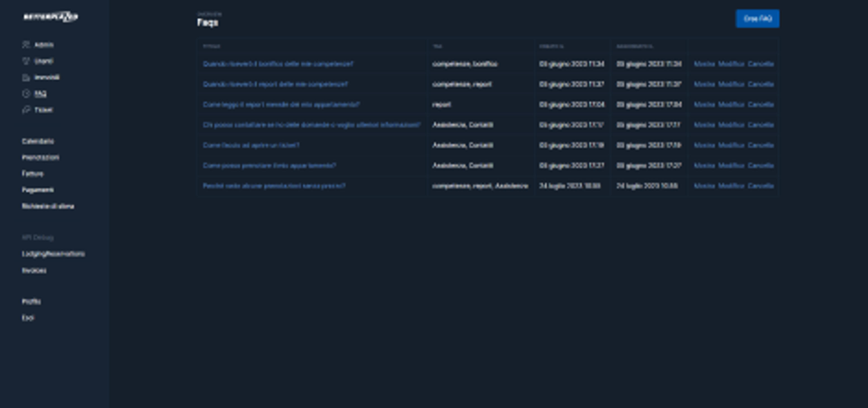Click Esci to log out
The image size is (868, 408).
(28, 318)
